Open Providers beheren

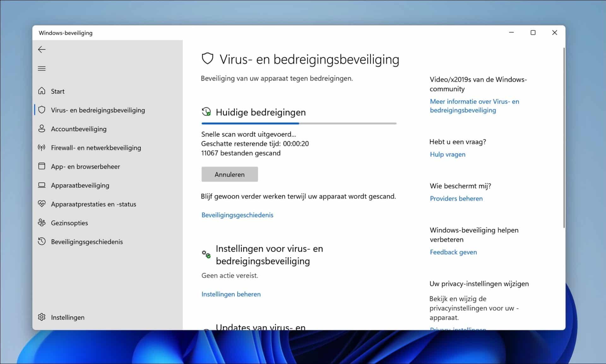point(456,198)
